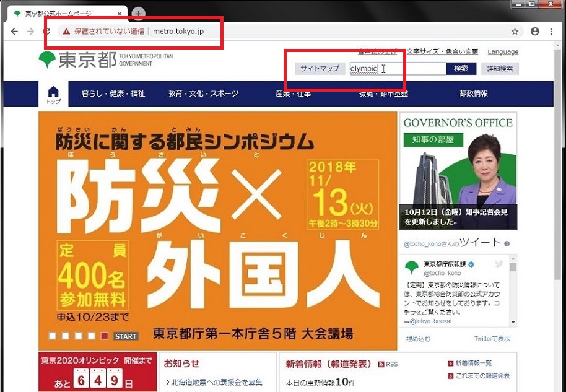Screen dimensions: 566x392
Task: Close the 東京都公式ホームページ tab
Action: tap(120, 14)
